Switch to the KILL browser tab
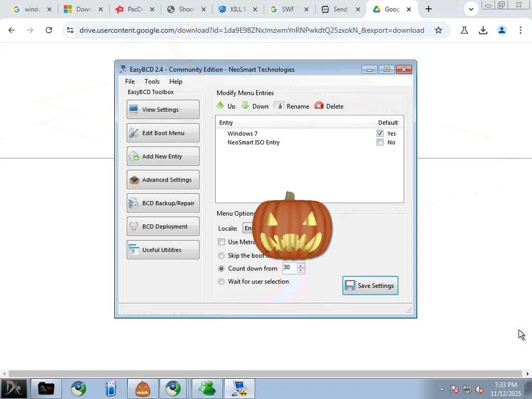This screenshot has height=399, width=532. (238, 9)
